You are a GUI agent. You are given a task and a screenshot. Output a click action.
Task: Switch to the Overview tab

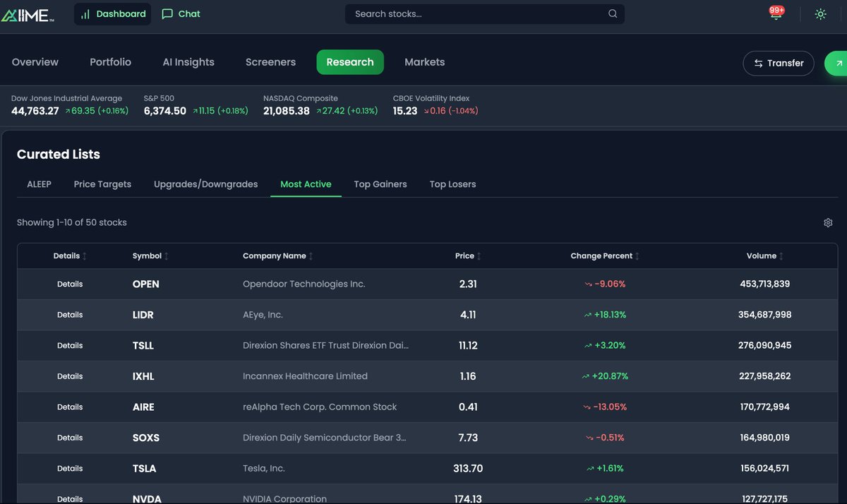click(35, 62)
